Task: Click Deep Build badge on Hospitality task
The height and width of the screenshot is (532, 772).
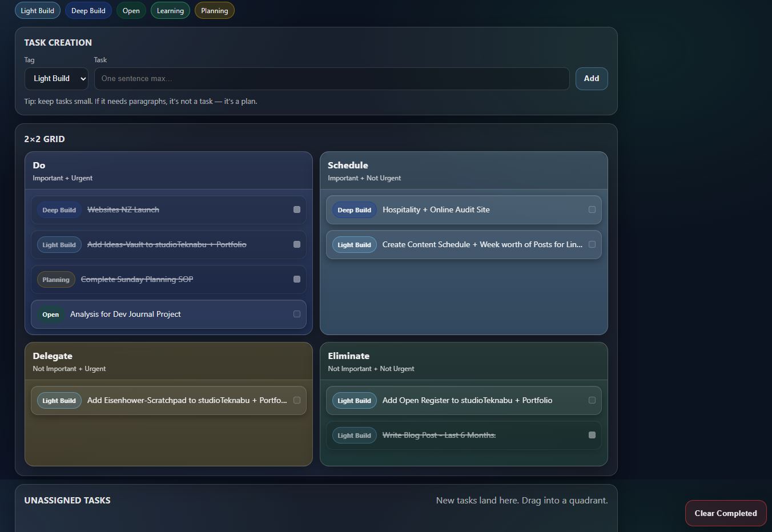Action: click(354, 210)
